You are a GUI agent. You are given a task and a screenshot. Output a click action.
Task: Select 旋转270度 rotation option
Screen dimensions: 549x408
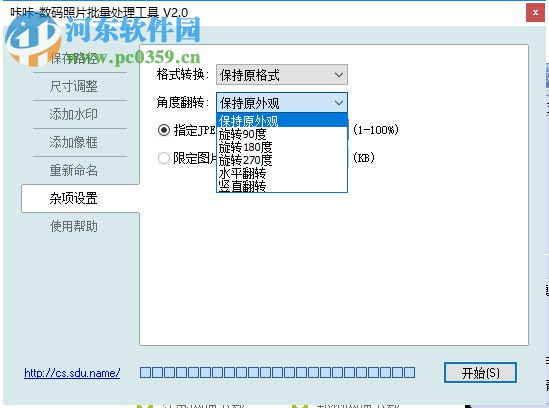[x=282, y=160]
